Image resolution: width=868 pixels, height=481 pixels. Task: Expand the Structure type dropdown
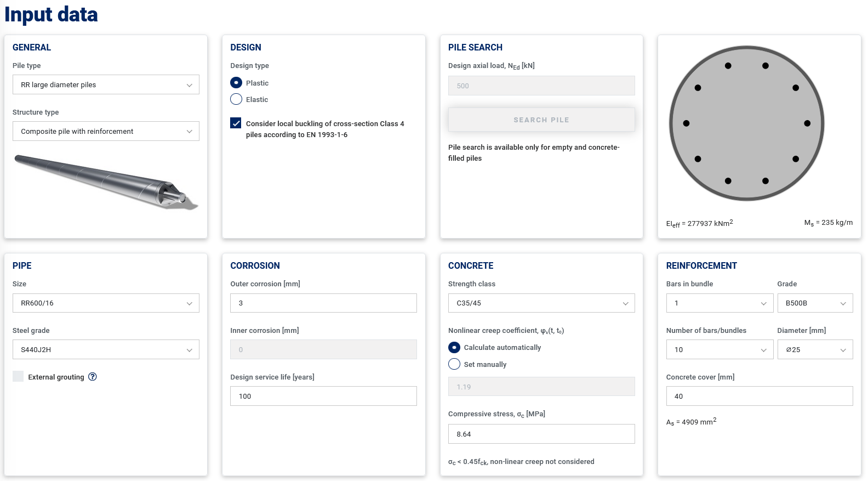coord(106,132)
